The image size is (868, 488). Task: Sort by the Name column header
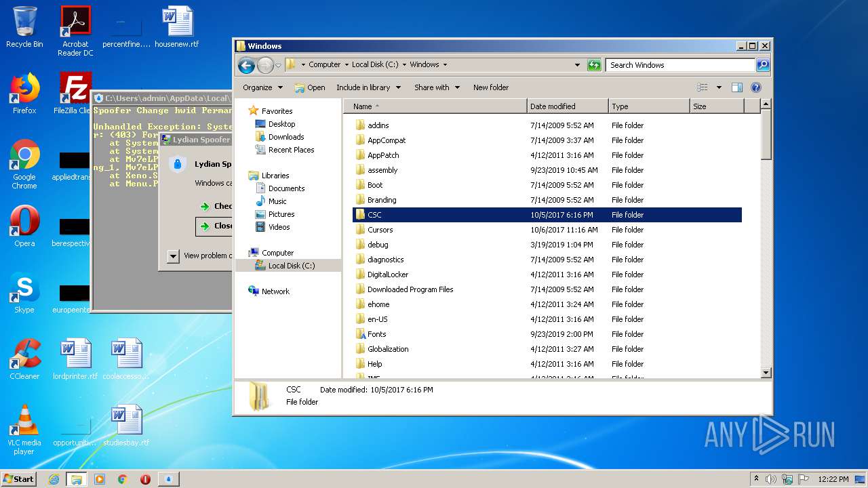[x=435, y=106]
